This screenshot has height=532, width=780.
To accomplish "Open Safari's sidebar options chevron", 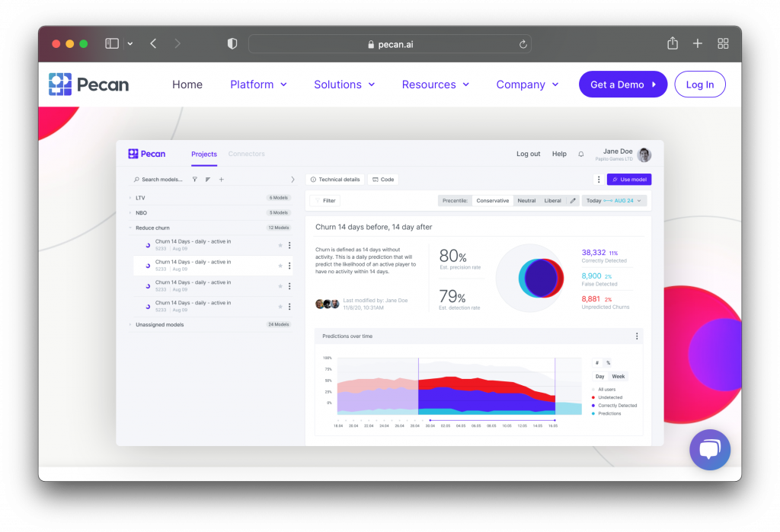I will click(130, 43).
